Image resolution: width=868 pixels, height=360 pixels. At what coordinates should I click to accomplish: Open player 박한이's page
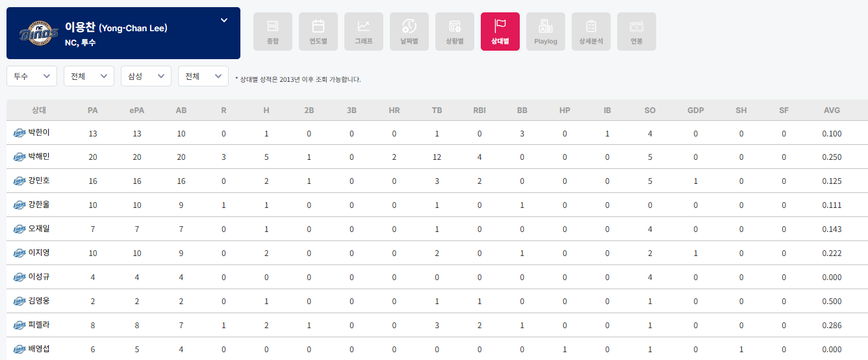(x=39, y=133)
